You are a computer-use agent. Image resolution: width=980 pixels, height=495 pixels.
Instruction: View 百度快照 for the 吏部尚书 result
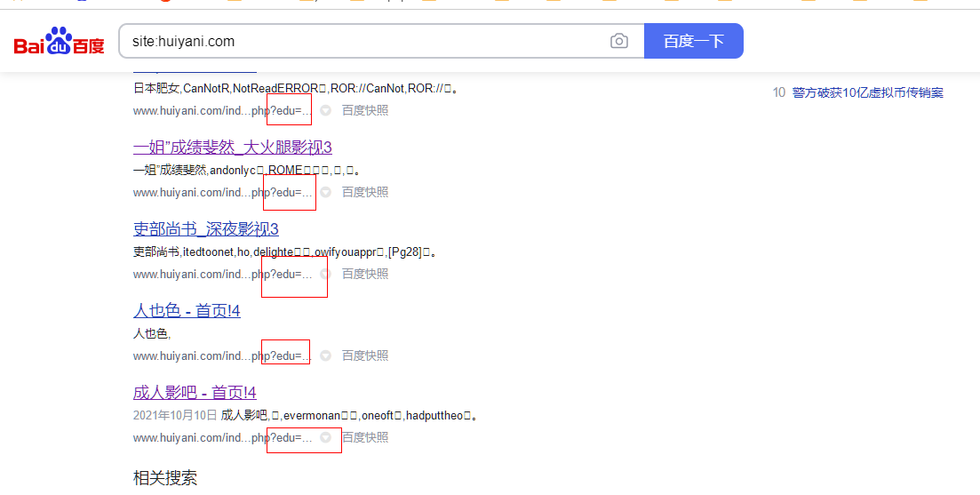pos(365,274)
